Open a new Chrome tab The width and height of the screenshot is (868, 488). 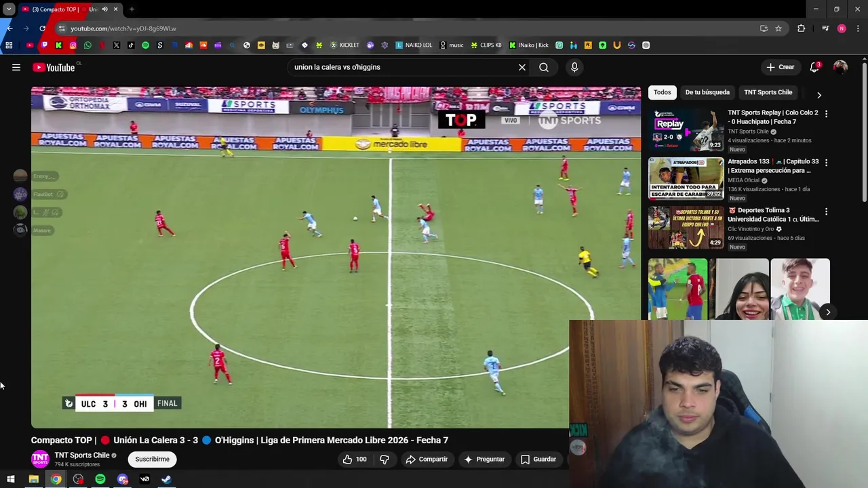click(x=132, y=9)
